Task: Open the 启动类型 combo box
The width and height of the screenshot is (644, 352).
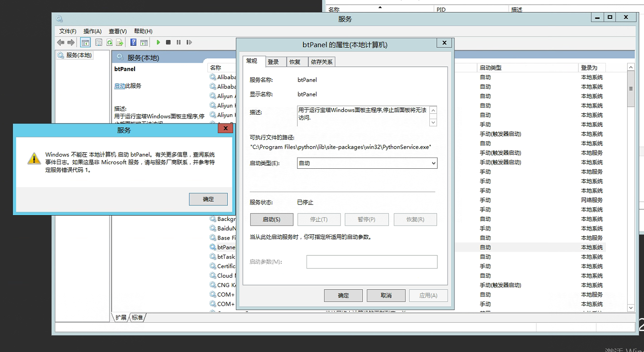Action: pyautogui.click(x=367, y=163)
